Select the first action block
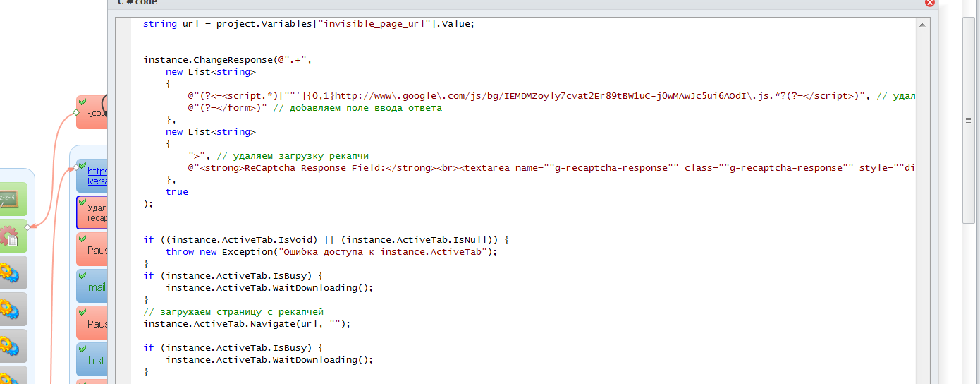980x384 pixels. [x=92, y=359]
